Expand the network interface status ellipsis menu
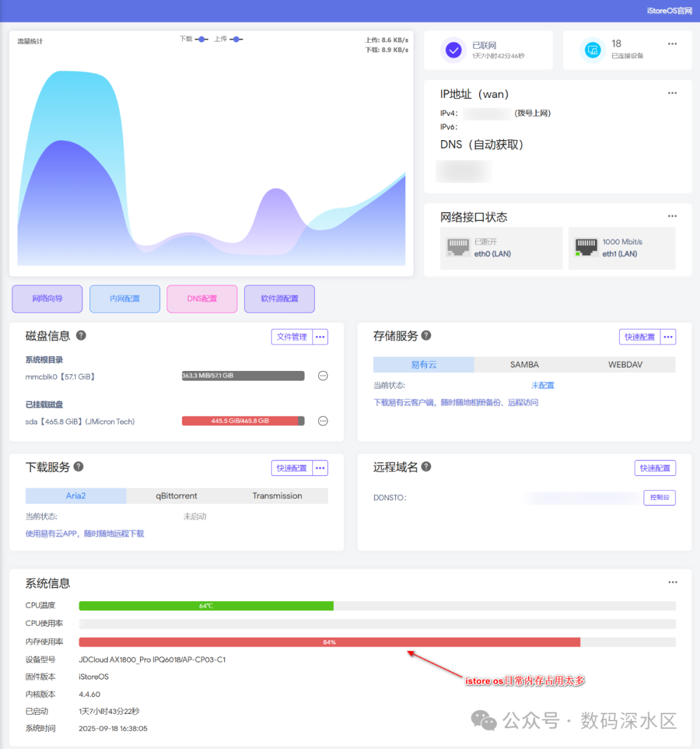 coord(672,216)
